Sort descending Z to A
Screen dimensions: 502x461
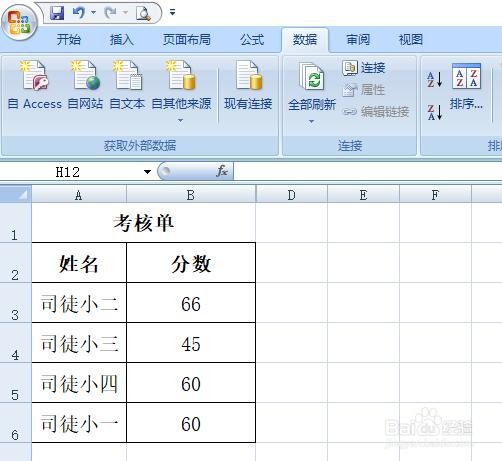[x=435, y=112]
